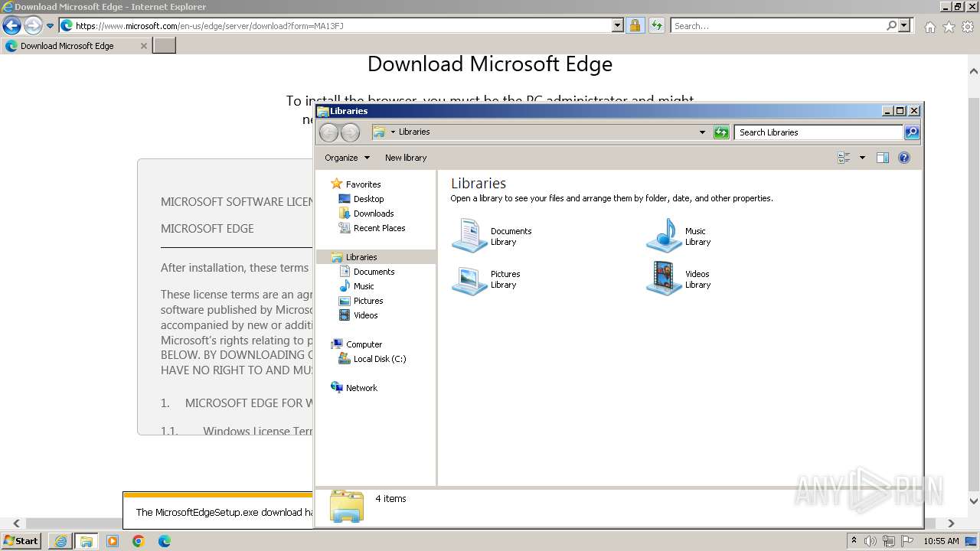Viewport: 980px width, 551px height.
Task: Open the Music library icon
Action: 664,235
